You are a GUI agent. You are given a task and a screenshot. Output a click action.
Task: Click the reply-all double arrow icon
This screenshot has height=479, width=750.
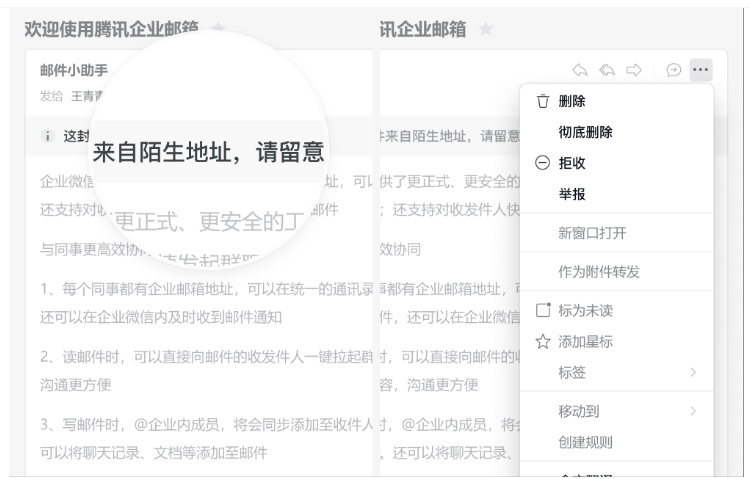click(x=605, y=70)
